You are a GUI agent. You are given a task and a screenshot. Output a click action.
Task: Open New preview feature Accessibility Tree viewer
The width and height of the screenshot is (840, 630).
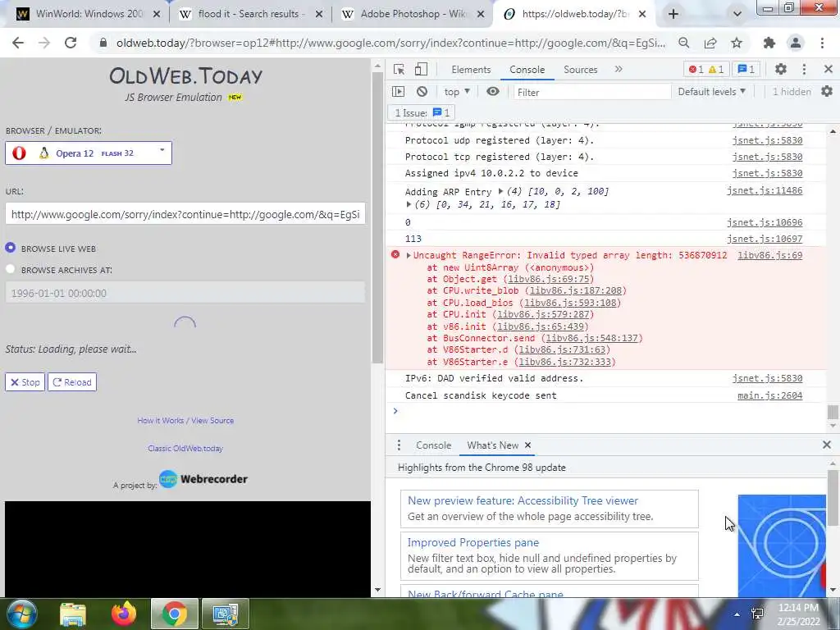pyautogui.click(x=523, y=500)
